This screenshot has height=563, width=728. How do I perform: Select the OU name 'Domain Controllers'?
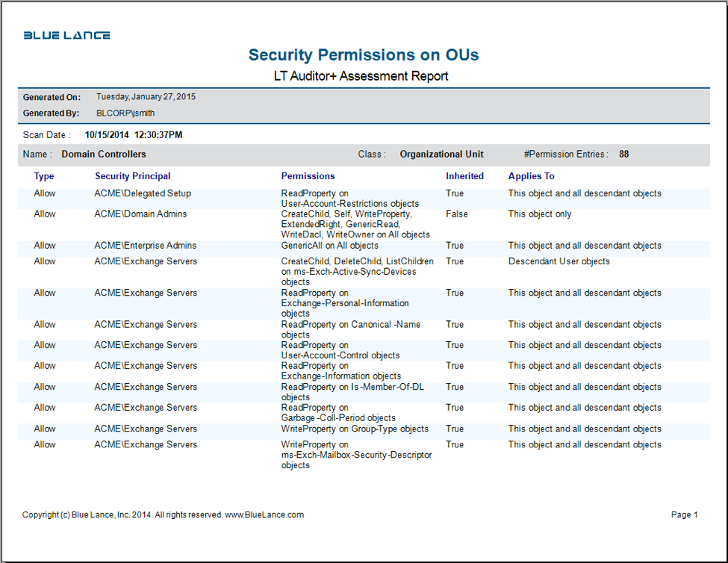point(104,155)
